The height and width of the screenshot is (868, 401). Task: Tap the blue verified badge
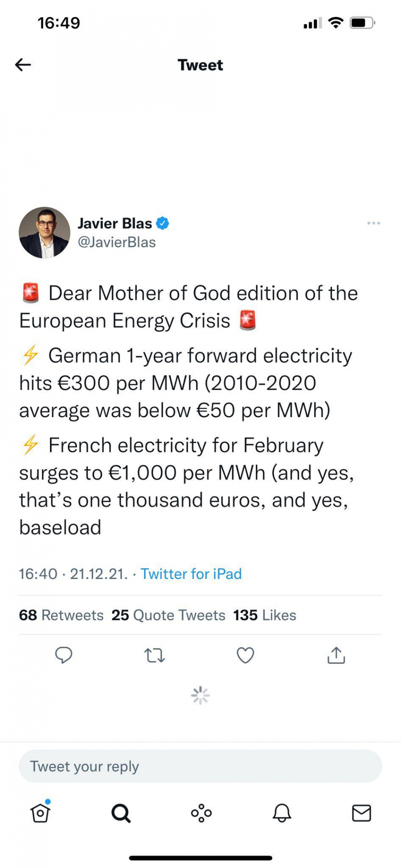click(163, 223)
